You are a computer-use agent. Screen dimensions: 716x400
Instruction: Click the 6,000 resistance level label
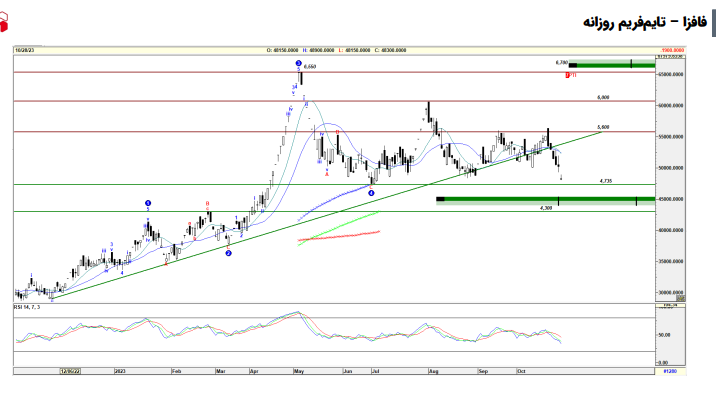click(602, 98)
